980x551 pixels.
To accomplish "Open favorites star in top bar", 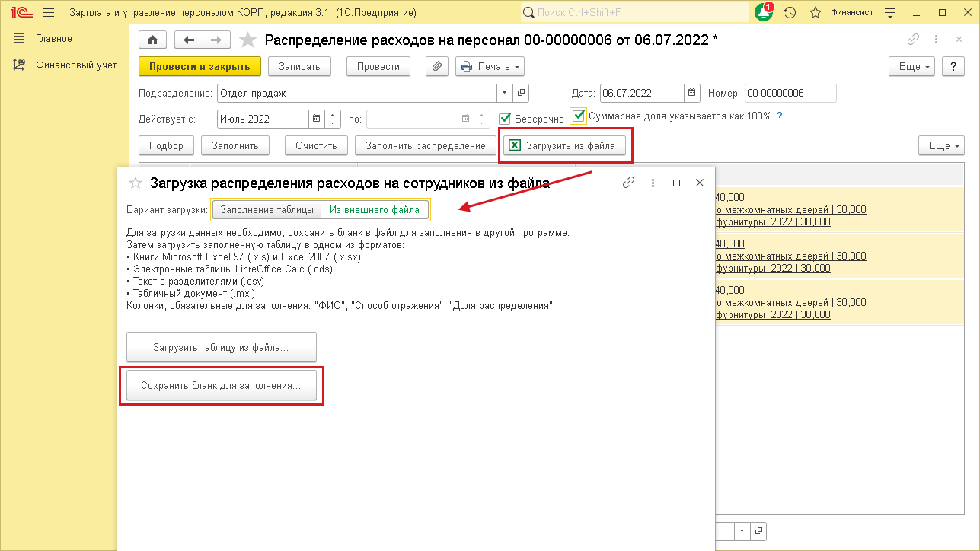I will pyautogui.click(x=815, y=12).
